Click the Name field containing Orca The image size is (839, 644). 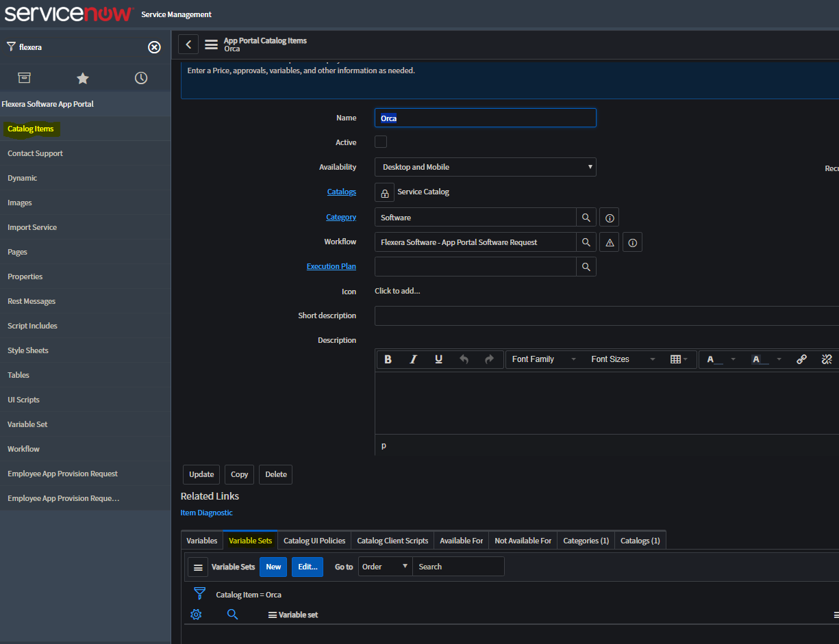tap(486, 118)
